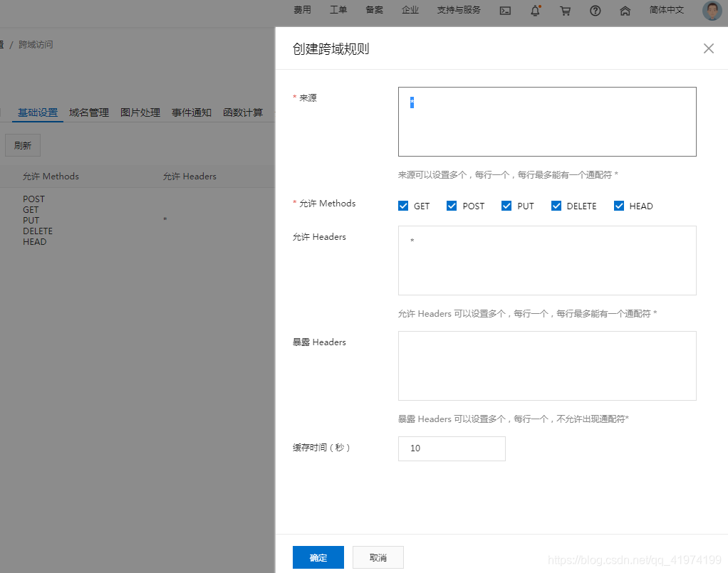This screenshot has height=573, width=728.
Task: Switch to the 域名管理 tab
Action: point(88,112)
